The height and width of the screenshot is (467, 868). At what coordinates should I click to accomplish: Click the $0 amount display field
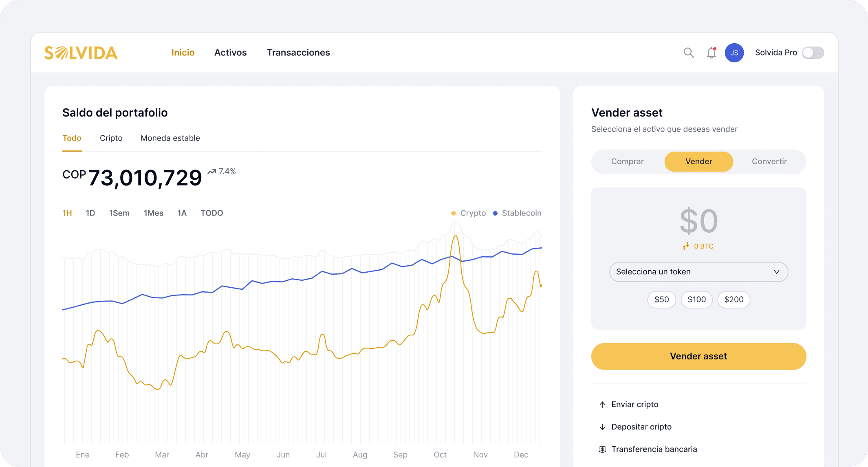pyautogui.click(x=698, y=221)
